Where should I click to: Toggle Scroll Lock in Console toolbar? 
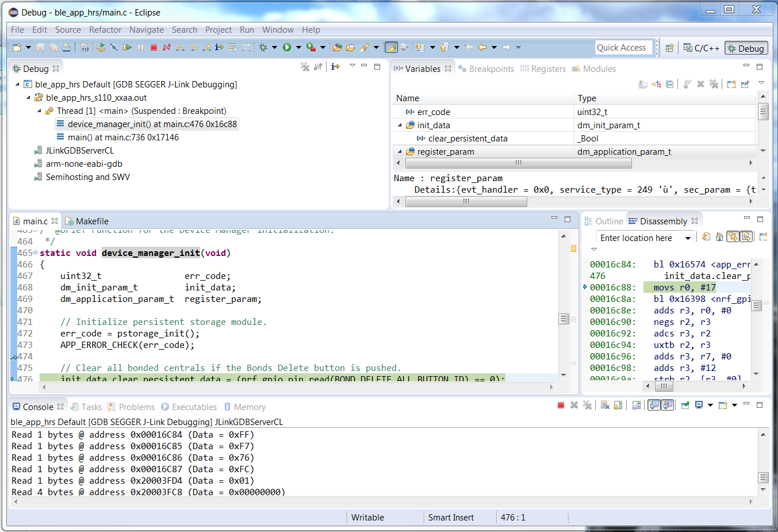(618, 405)
